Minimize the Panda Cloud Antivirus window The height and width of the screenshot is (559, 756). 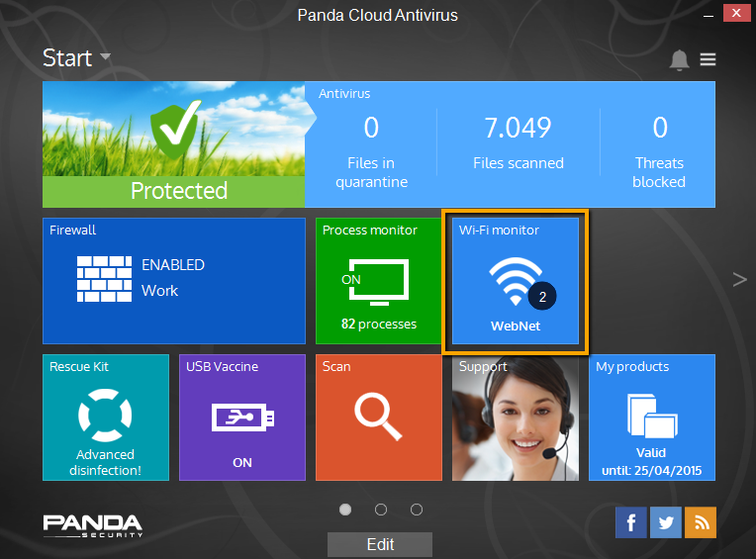click(x=709, y=15)
